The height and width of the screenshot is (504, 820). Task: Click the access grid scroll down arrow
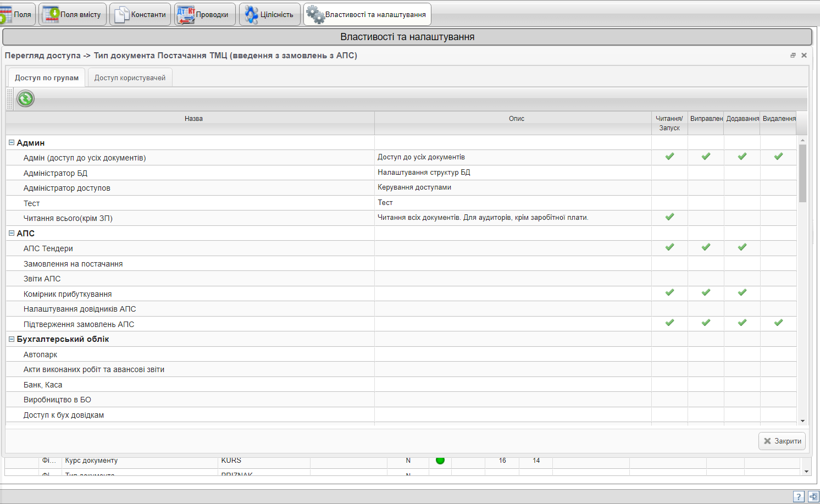802,421
